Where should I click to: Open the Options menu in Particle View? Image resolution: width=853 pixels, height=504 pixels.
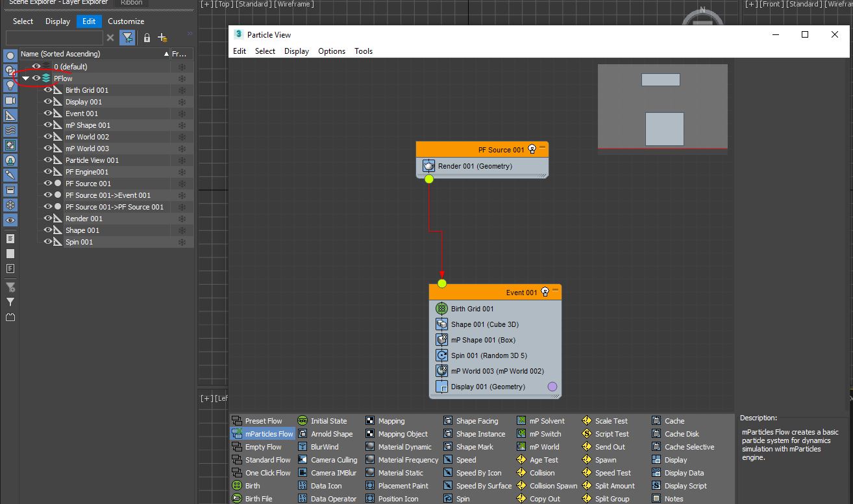point(332,51)
